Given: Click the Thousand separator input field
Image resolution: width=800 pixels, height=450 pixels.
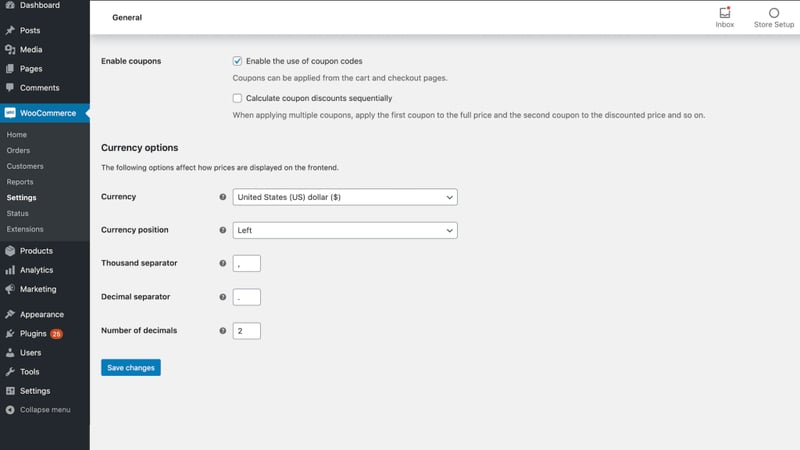Looking at the screenshot, I should (246, 263).
